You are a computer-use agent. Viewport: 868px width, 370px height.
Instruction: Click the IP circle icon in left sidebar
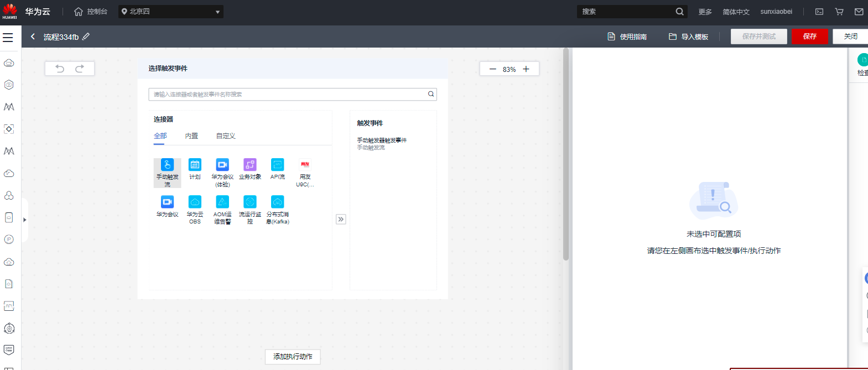click(x=9, y=239)
